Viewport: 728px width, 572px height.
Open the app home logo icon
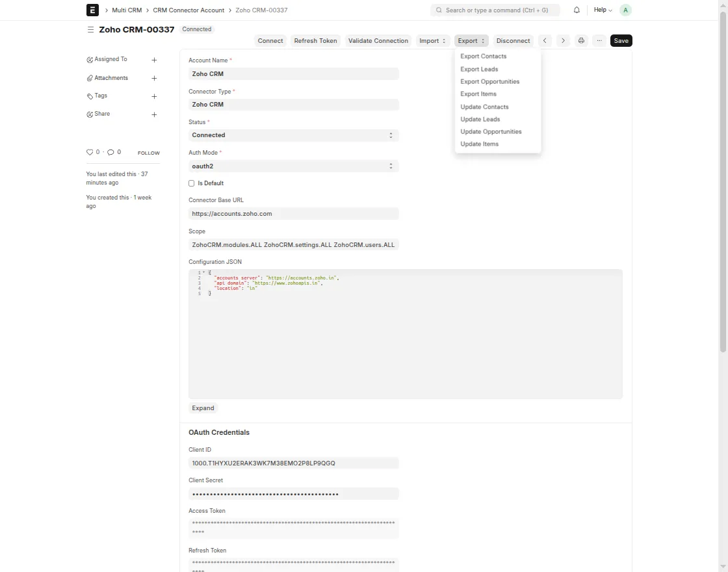pos(92,10)
